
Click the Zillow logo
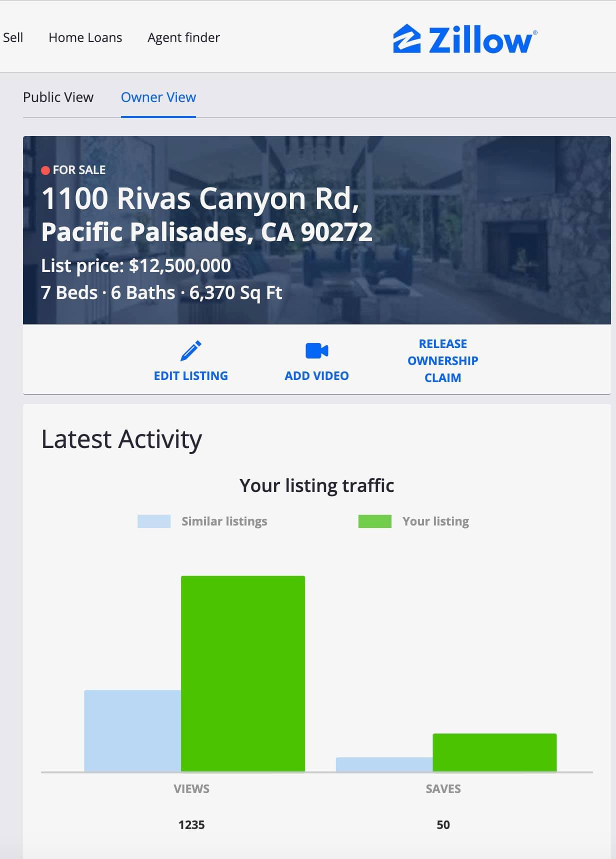(x=465, y=39)
